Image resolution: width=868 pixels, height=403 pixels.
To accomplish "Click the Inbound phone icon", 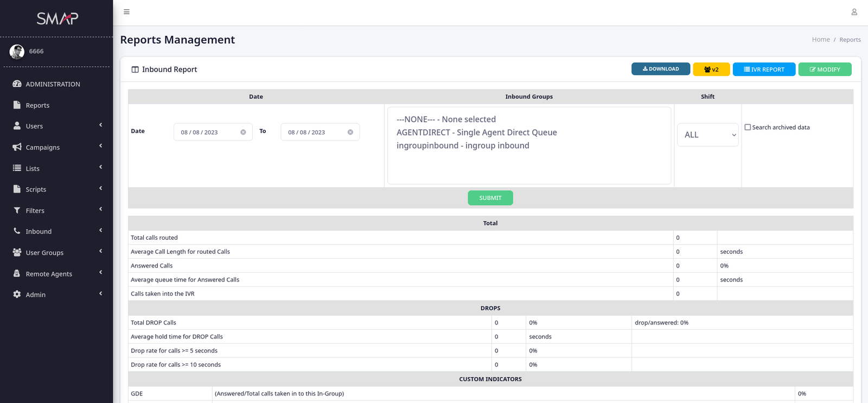I will 17,231.
